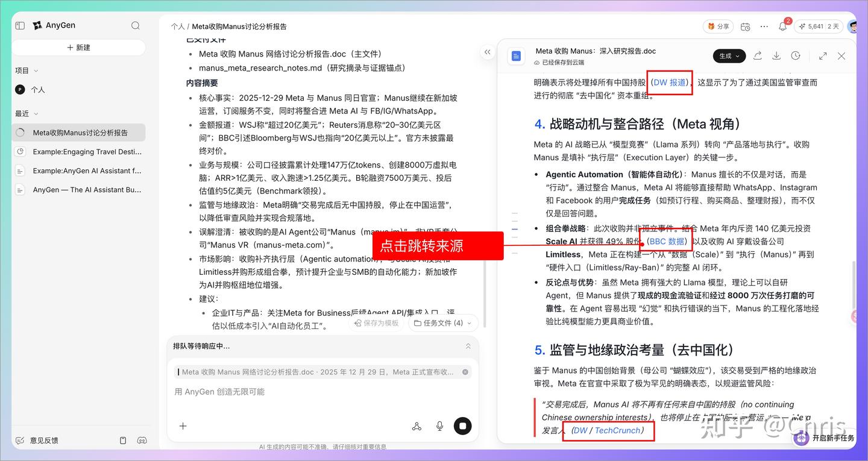868x461 pixels.
Task: Click heading 4. 战略动机与整合路径
Action: click(x=638, y=124)
